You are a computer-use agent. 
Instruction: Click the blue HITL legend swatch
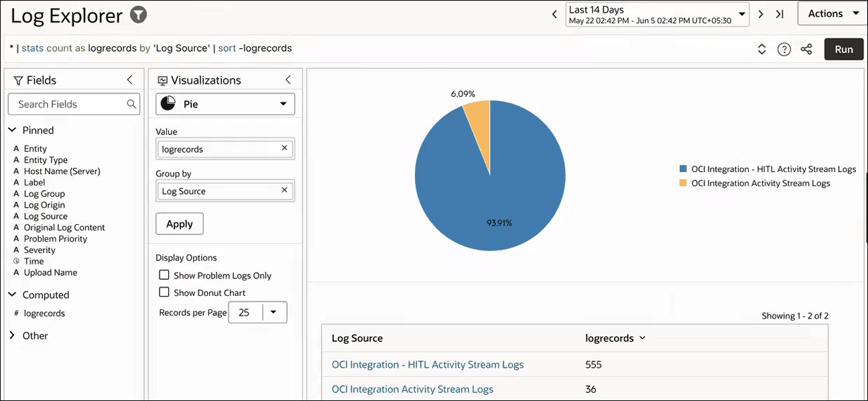[x=683, y=169]
